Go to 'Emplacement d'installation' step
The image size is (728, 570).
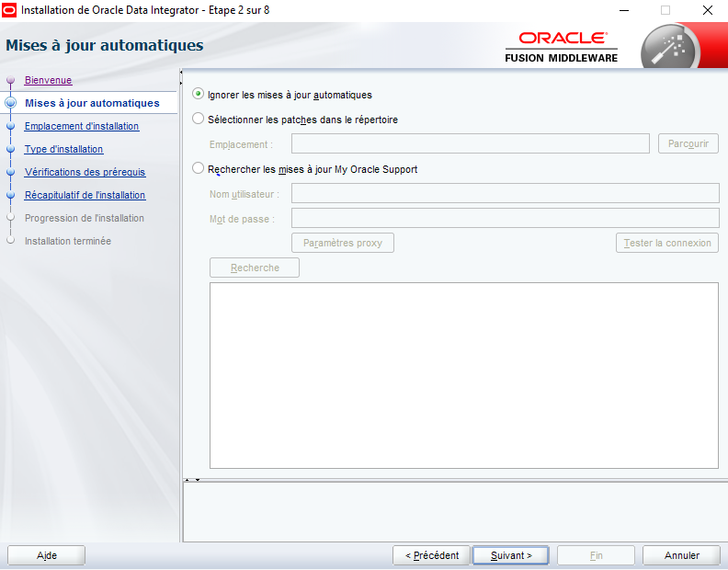pyautogui.click(x=82, y=126)
